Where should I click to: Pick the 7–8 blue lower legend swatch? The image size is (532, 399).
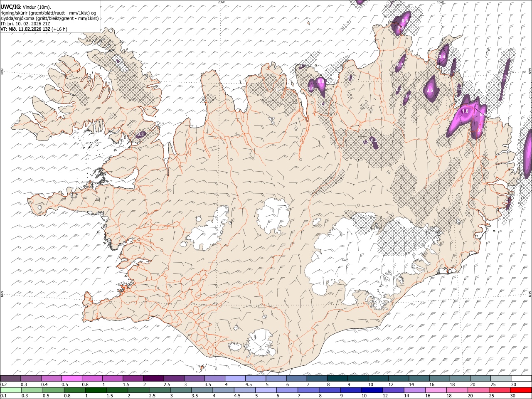pyautogui.click(x=308, y=390)
